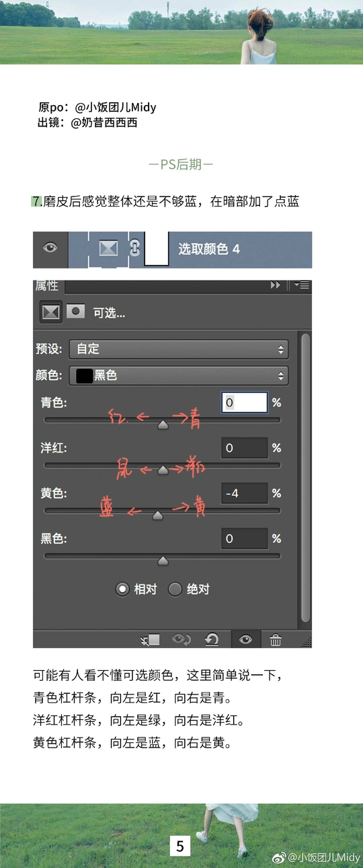
Task: Click the layer mask link chain icon
Action: tap(134, 248)
